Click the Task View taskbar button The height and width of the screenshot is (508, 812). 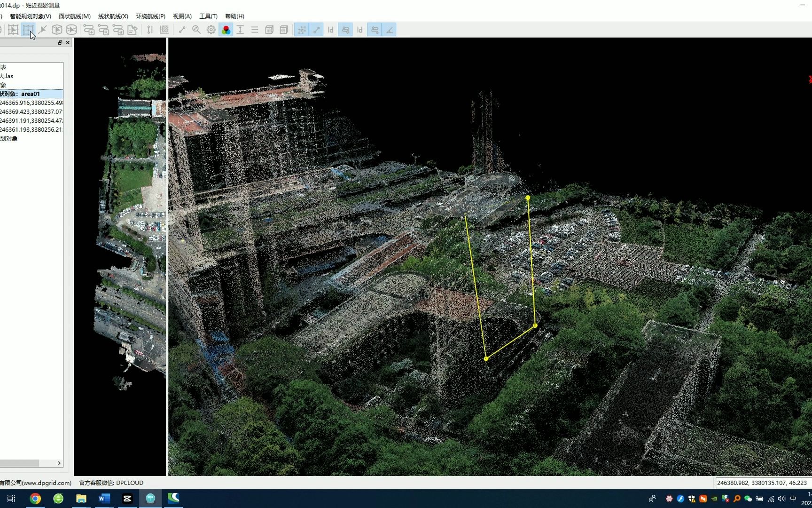click(x=11, y=499)
